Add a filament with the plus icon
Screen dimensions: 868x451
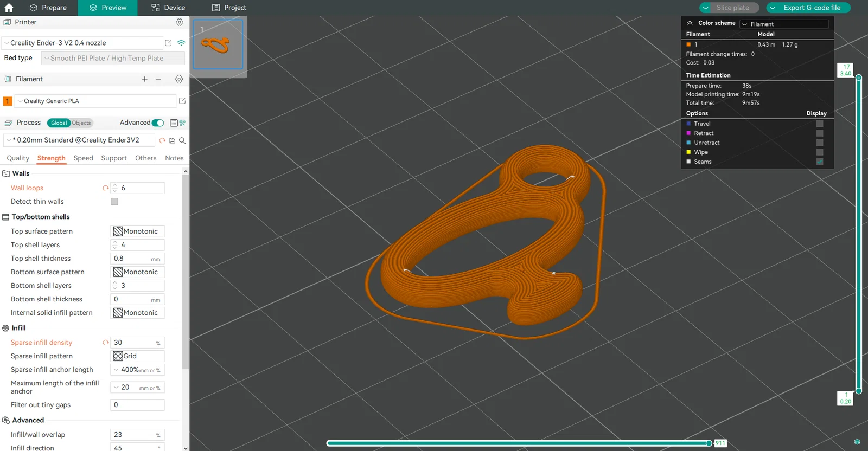pos(145,79)
